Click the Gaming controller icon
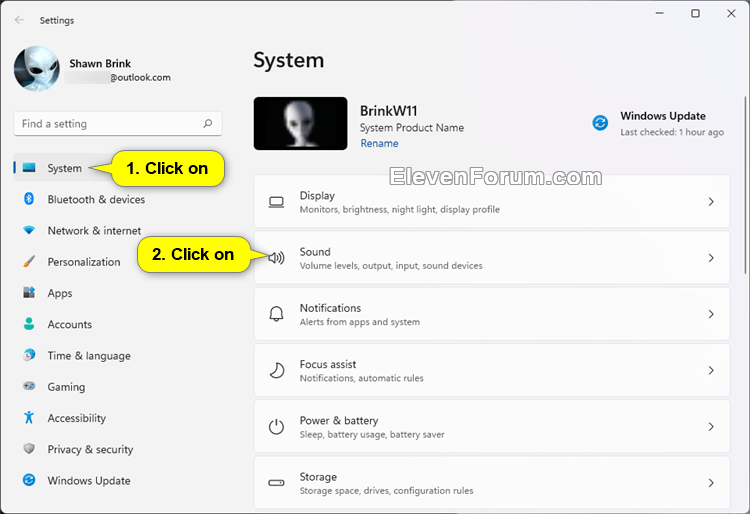 click(x=29, y=386)
